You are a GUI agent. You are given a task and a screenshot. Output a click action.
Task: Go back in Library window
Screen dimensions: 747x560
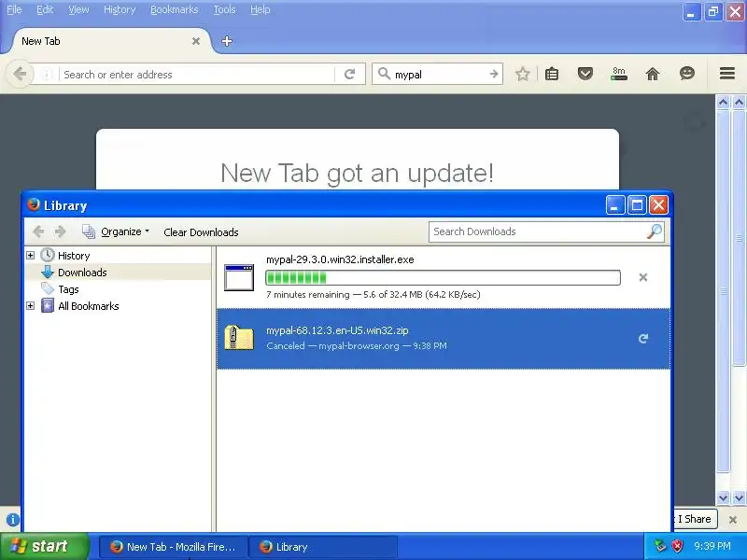point(38,231)
